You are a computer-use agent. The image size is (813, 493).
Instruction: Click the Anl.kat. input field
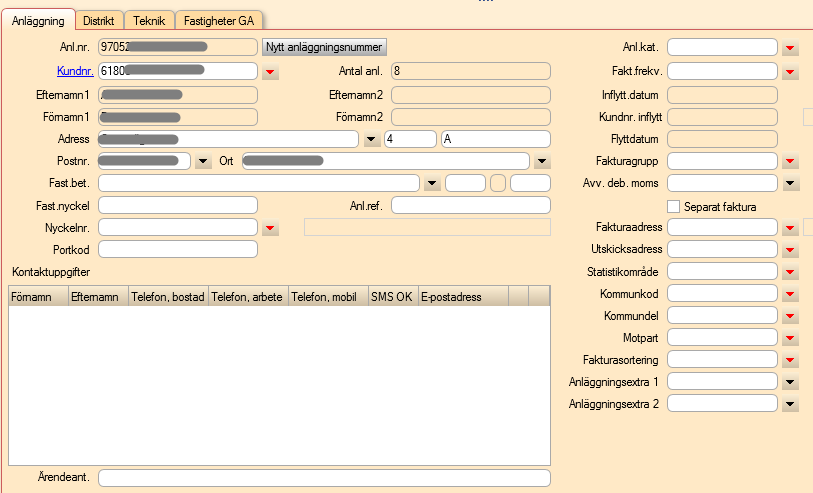click(x=722, y=47)
